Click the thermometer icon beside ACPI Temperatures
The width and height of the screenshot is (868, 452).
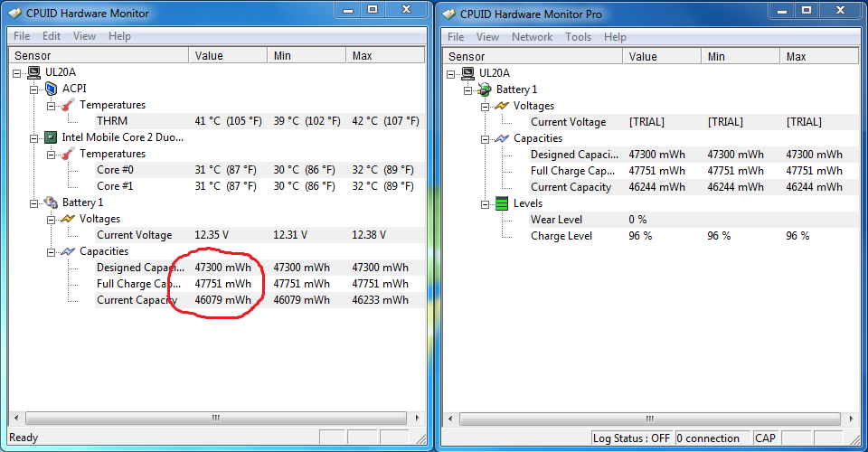tap(68, 105)
